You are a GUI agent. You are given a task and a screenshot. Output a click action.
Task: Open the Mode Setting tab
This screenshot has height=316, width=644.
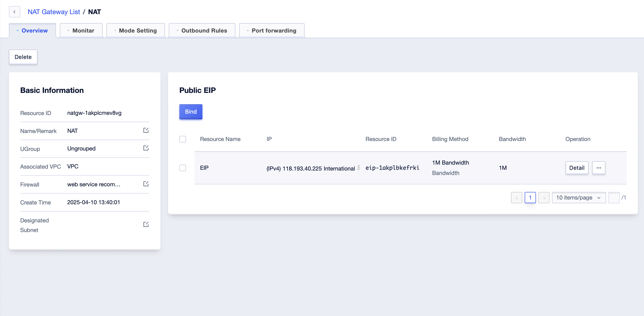coord(136,31)
